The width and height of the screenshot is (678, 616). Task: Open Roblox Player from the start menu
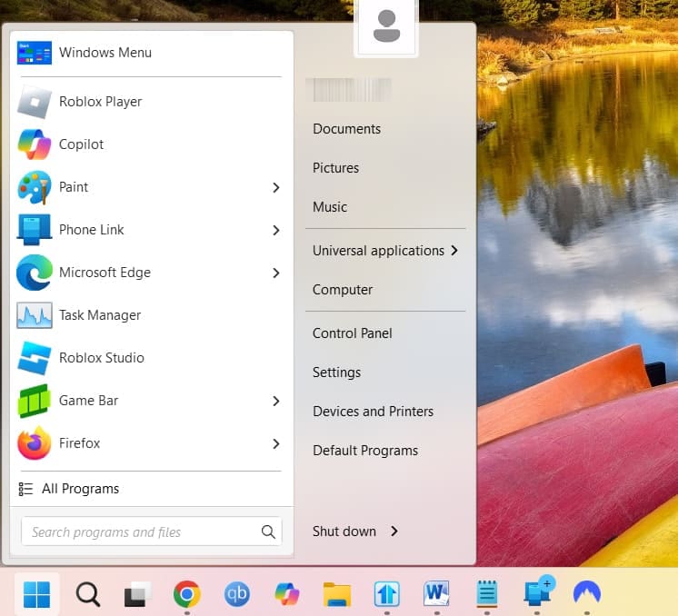[100, 102]
